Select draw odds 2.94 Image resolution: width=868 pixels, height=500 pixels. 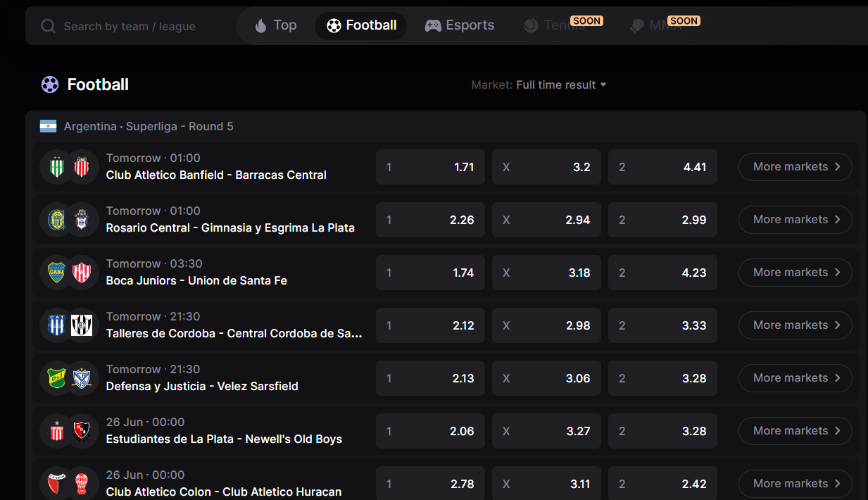(546, 220)
